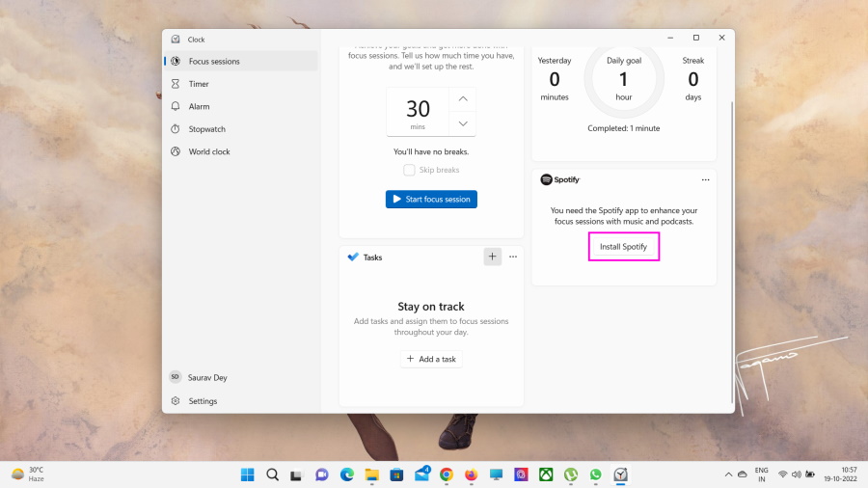Start the focus session

pyautogui.click(x=431, y=199)
